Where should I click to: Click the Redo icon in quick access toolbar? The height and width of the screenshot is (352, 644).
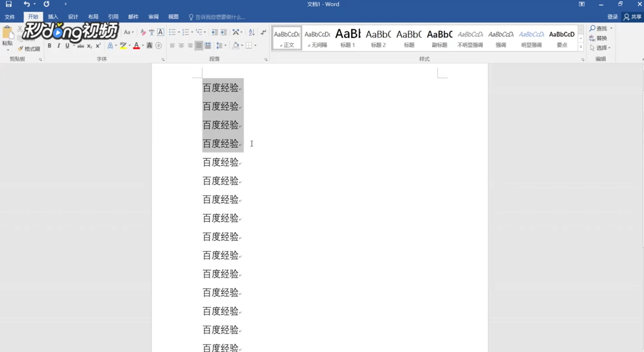(x=46, y=4)
